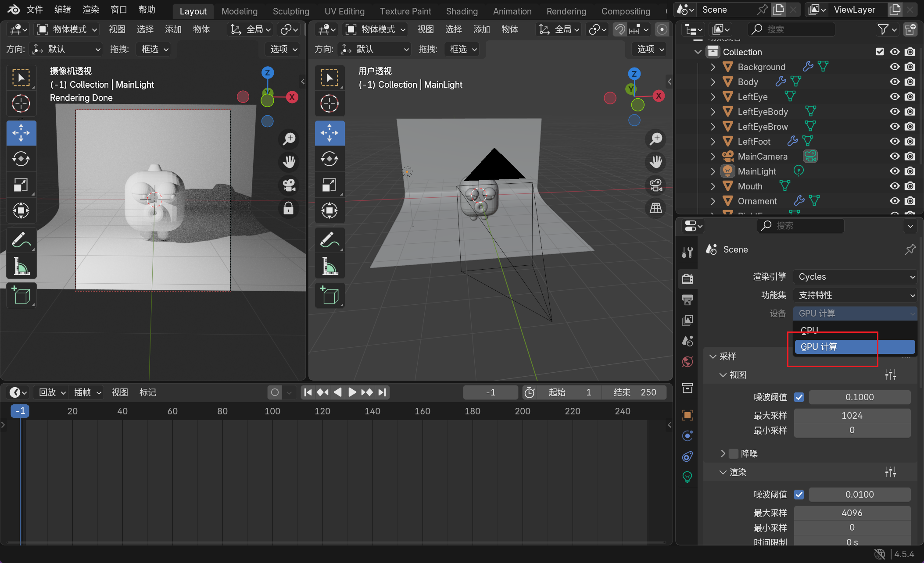Select the Annotate tool in the right viewport
This screenshot has width=924, height=563.
[x=329, y=239]
